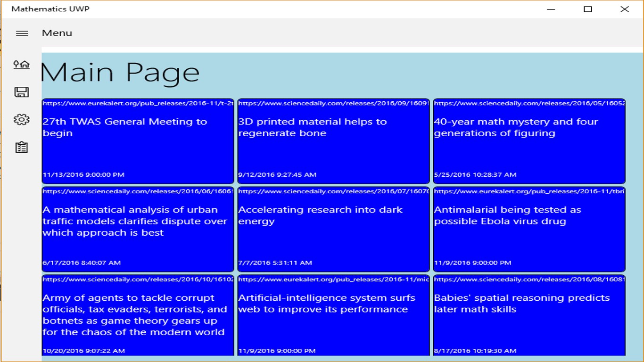This screenshot has height=362, width=644.
Task: Click the Menu label in header
Action: pos(57,33)
